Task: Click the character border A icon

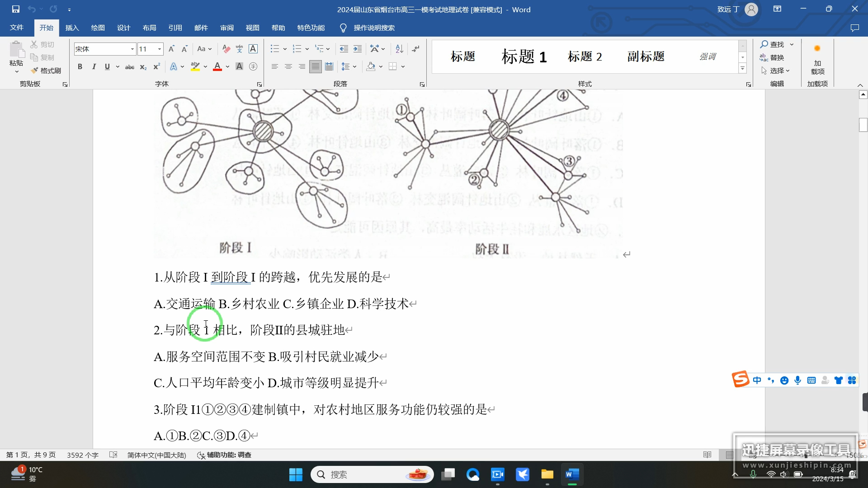Action: (x=253, y=49)
